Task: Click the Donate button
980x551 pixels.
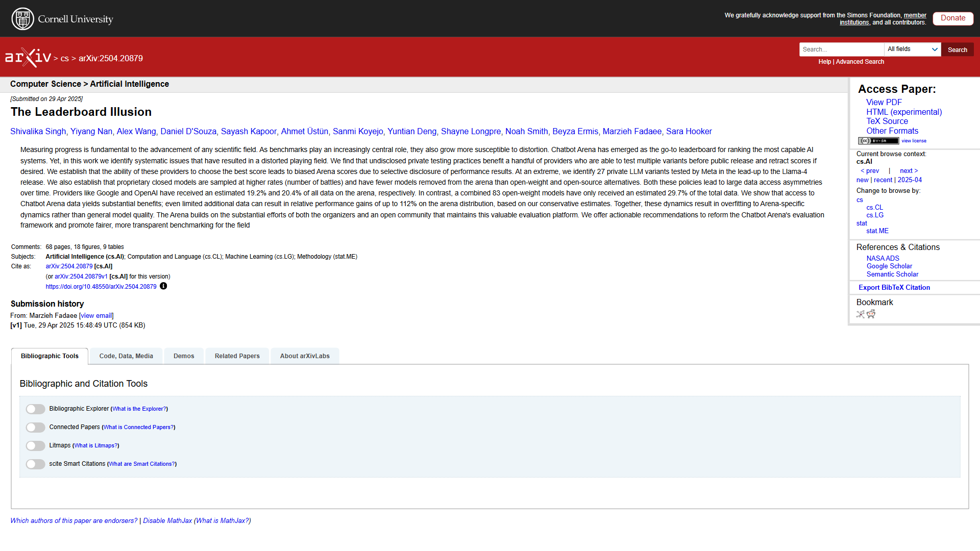Action: point(952,18)
